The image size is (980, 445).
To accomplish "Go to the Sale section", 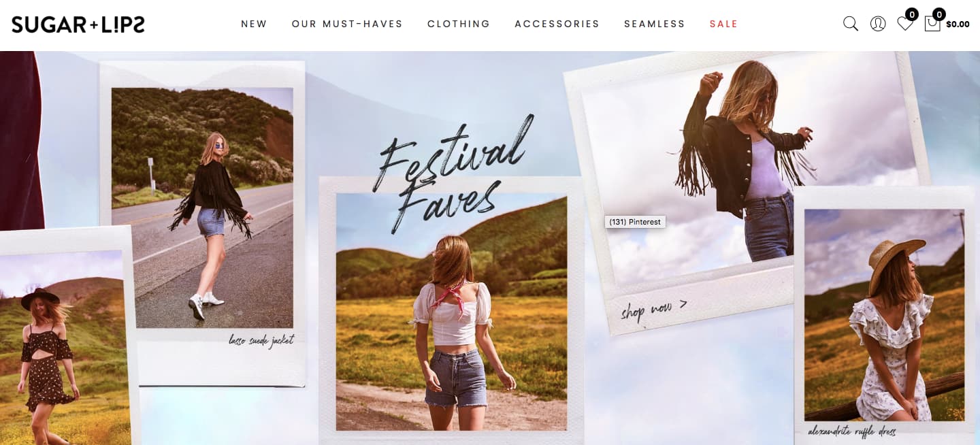I will [723, 24].
